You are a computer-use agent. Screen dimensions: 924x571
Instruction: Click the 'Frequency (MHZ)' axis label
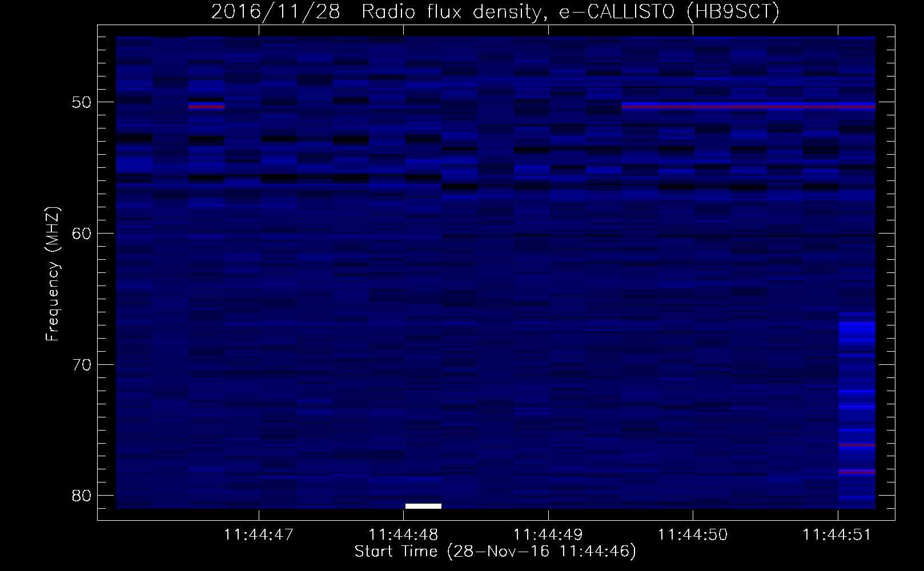pyautogui.click(x=53, y=274)
